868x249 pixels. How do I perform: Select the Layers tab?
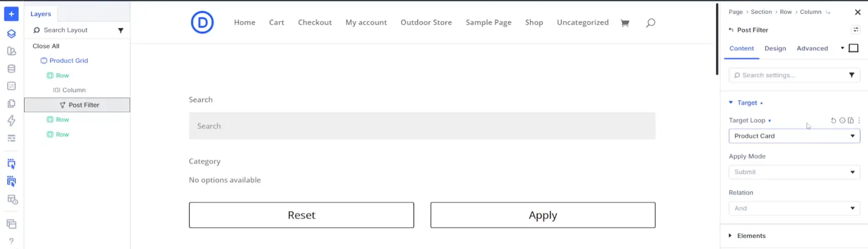41,14
